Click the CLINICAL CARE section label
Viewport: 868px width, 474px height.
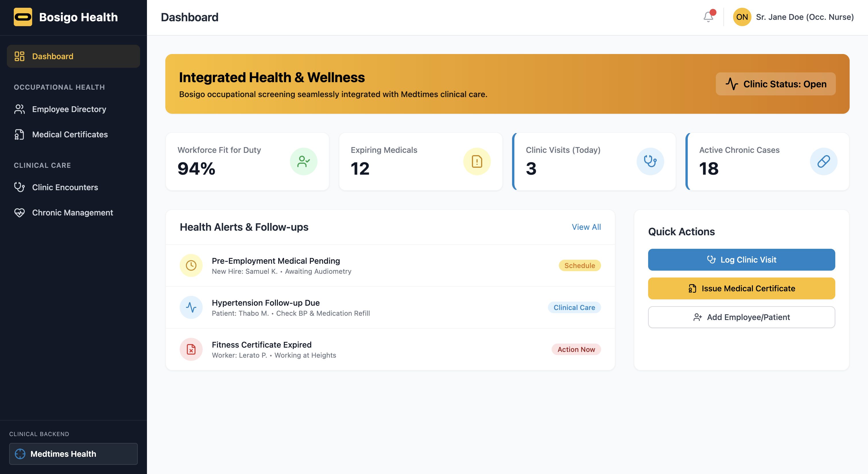click(x=42, y=165)
